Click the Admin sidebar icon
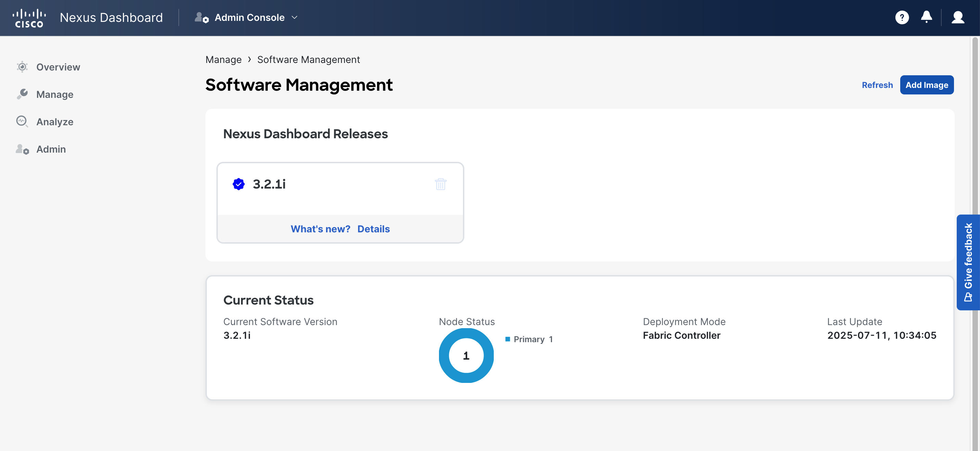 pyautogui.click(x=22, y=149)
